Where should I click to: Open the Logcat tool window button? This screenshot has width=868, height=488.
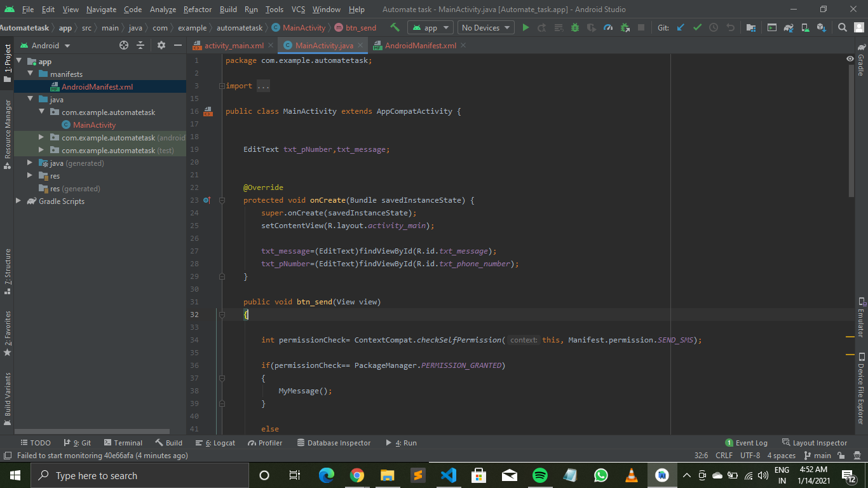(215, 443)
